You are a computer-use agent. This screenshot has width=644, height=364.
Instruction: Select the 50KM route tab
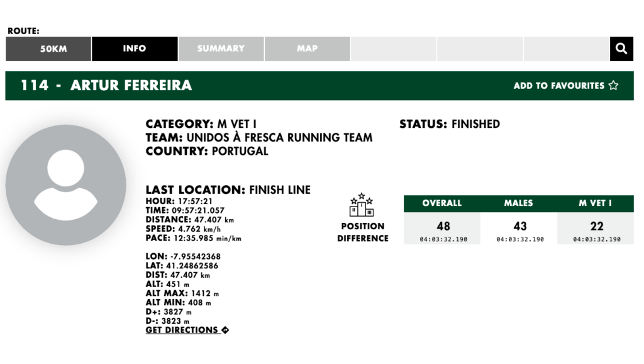pos(48,48)
